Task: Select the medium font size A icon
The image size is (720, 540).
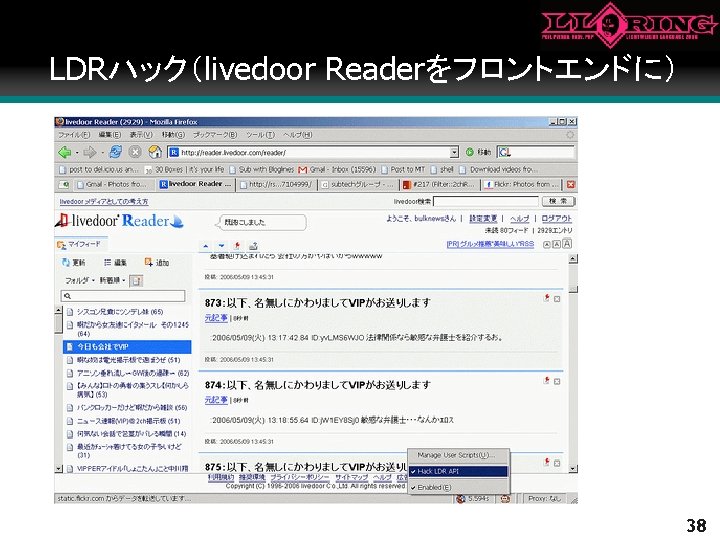Action: pos(556,244)
